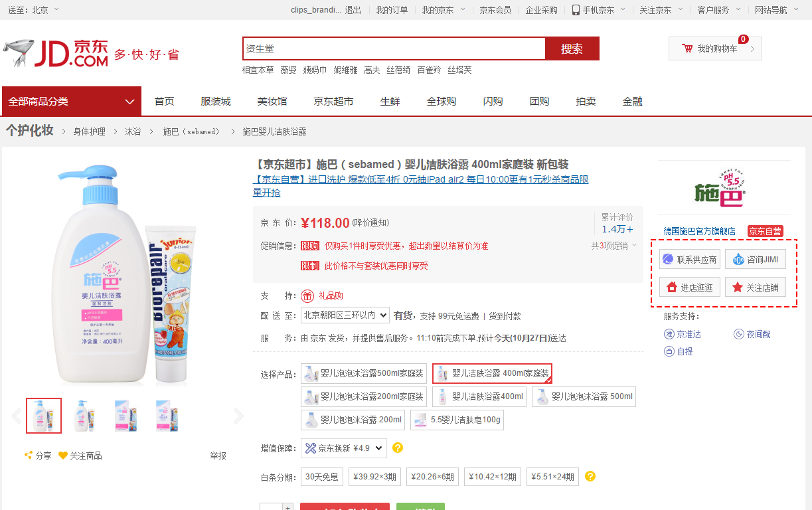The height and width of the screenshot is (510, 812).
Task: Open 京东换新 ¥4.9 dropdown
Action: 343,448
